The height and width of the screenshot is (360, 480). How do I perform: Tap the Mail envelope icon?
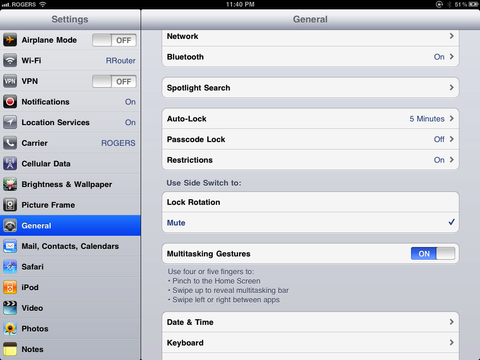10,246
